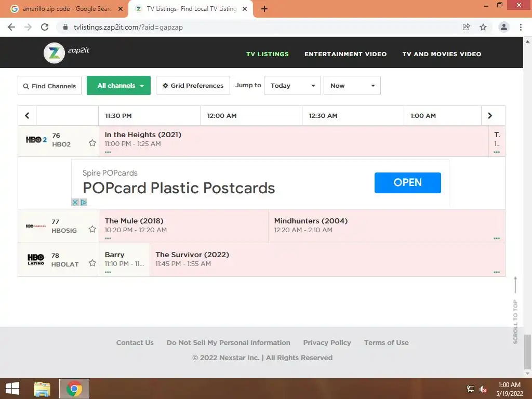
Task: Open ENTERTAINMENT VIDEO nav item
Action: pos(345,54)
